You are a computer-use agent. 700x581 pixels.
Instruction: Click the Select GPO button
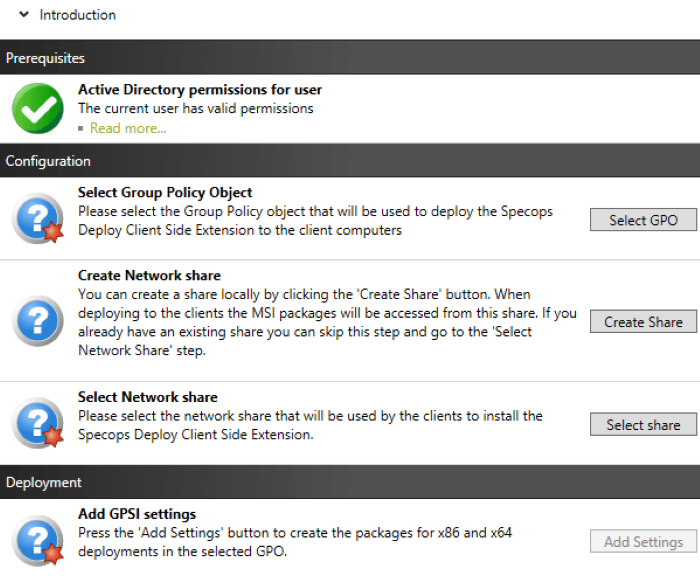click(x=643, y=220)
